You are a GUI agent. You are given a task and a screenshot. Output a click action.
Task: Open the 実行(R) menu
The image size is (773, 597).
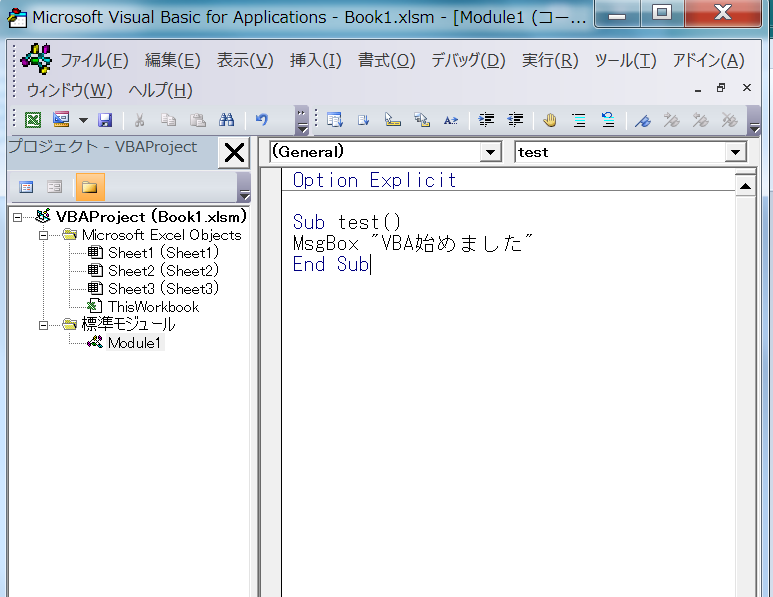550,61
